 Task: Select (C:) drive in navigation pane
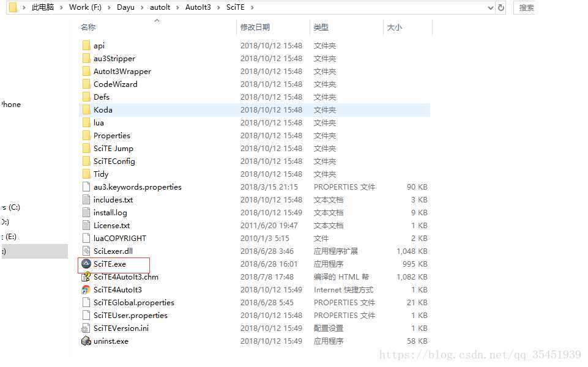click(x=10, y=207)
